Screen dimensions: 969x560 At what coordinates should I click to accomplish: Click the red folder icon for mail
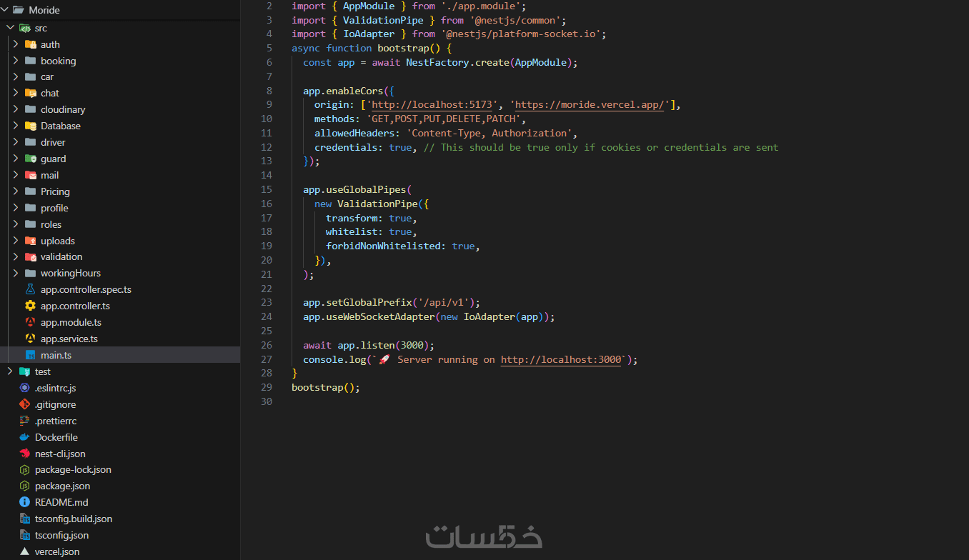(x=30, y=175)
